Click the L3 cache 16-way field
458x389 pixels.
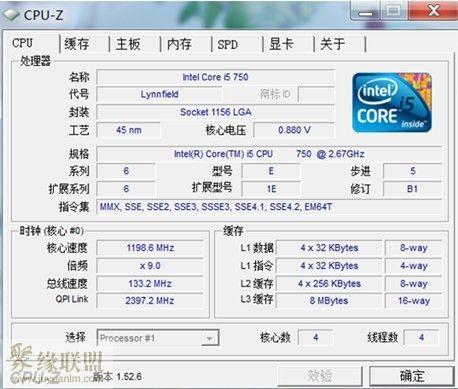point(414,301)
